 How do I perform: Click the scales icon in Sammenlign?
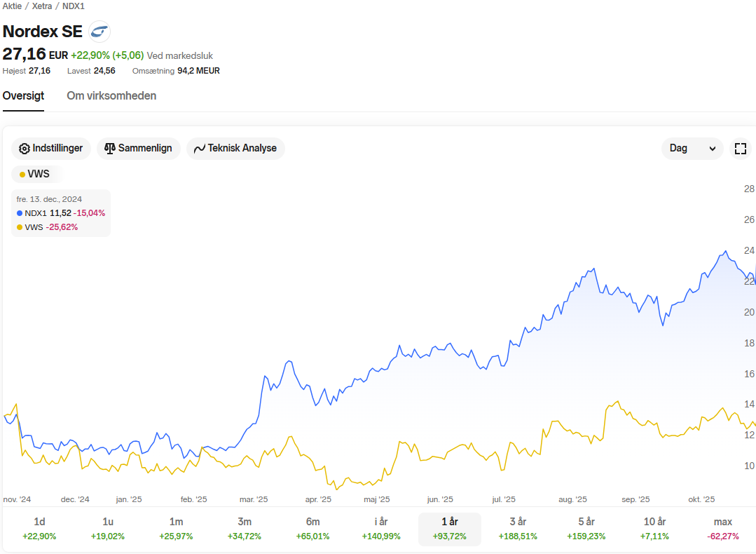click(110, 149)
